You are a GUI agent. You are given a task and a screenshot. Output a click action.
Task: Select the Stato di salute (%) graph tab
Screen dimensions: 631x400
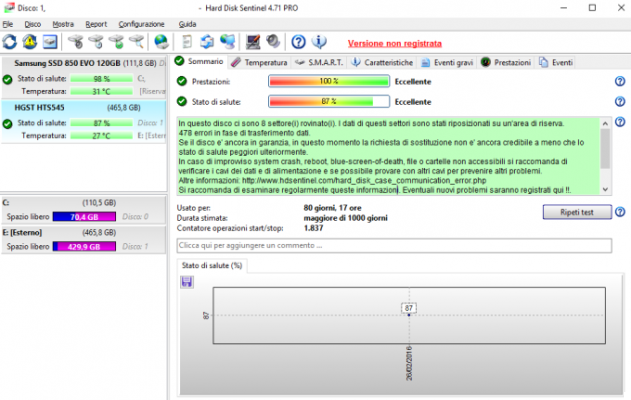pyautogui.click(x=212, y=266)
